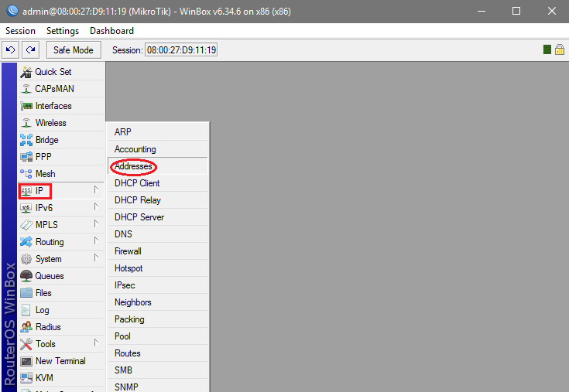Click the Bridge arrows icon

26,140
